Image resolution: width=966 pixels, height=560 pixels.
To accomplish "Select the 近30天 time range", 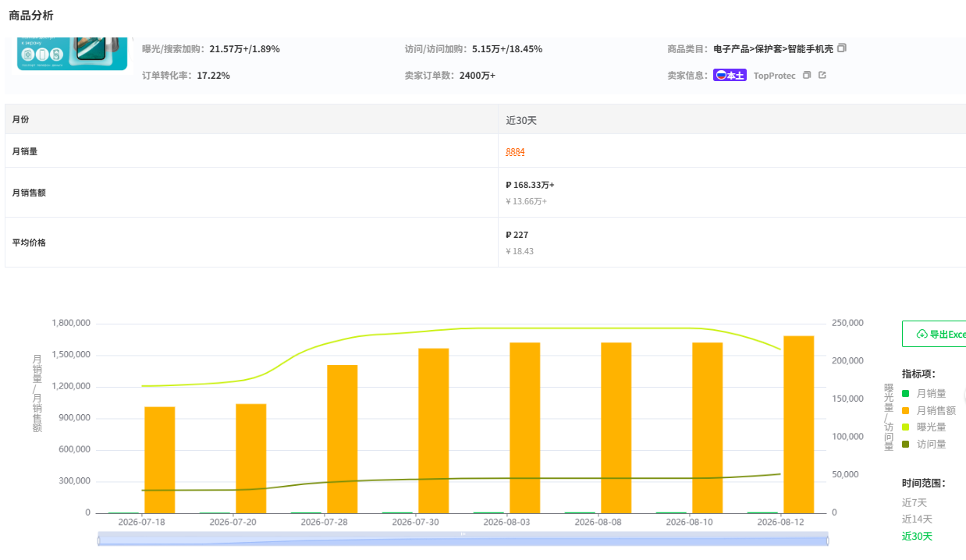I will [x=917, y=536].
